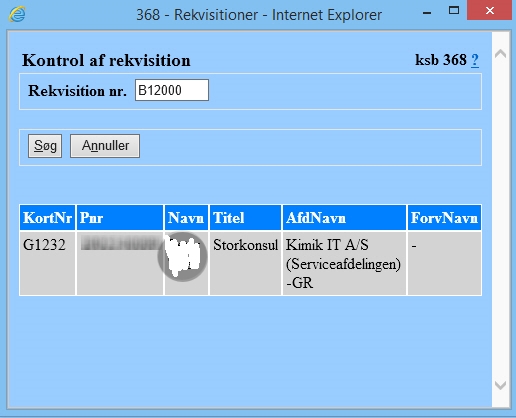Click the Søg button
This screenshot has height=418, width=516.
click(45, 146)
